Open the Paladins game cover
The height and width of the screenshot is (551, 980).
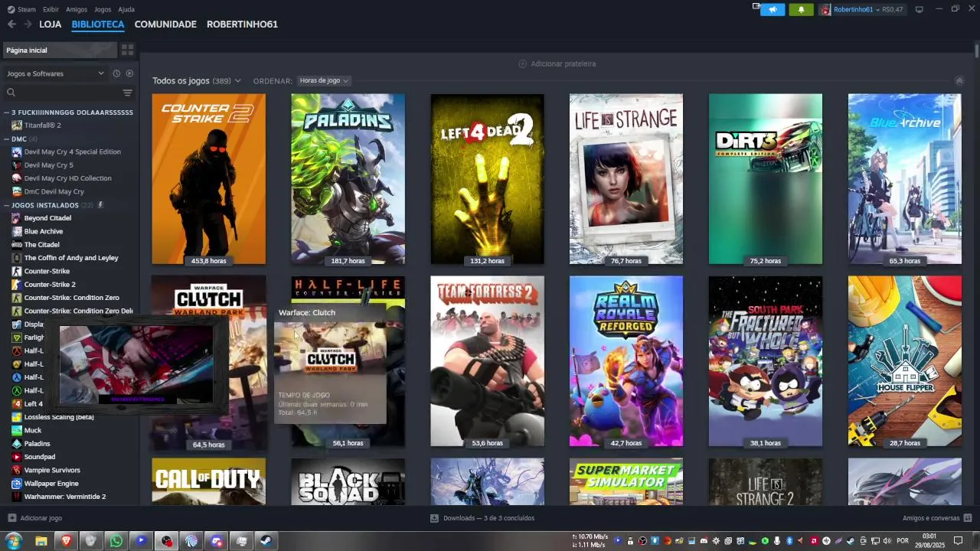348,179
